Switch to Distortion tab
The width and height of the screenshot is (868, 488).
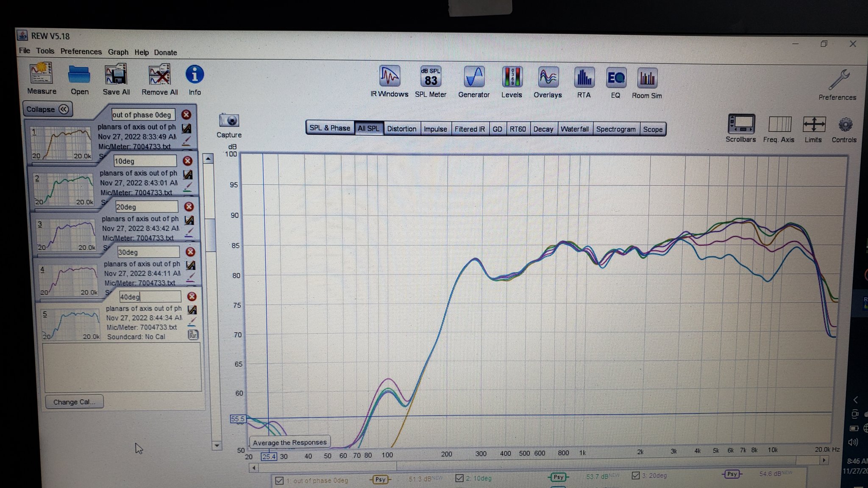pos(402,129)
